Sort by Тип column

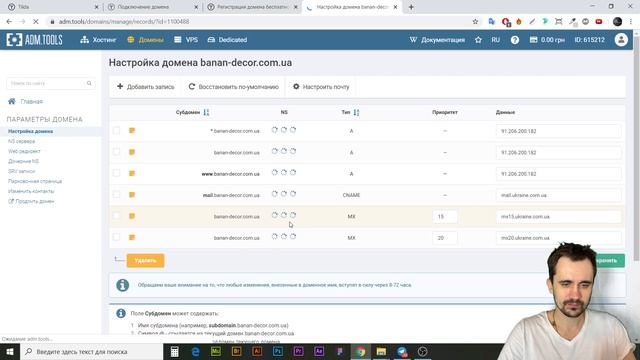pyautogui.click(x=351, y=112)
